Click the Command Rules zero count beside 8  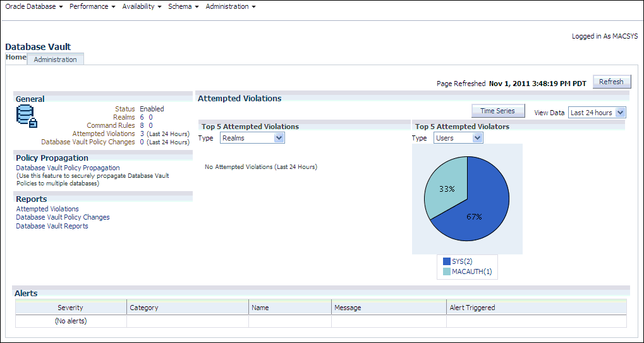[x=151, y=125]
